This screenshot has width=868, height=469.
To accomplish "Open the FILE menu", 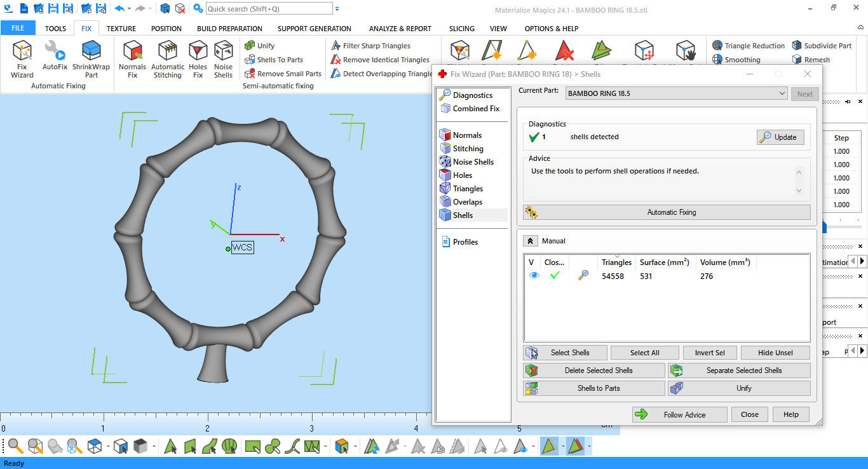I will pyautogui.click(x=18, y=28).
